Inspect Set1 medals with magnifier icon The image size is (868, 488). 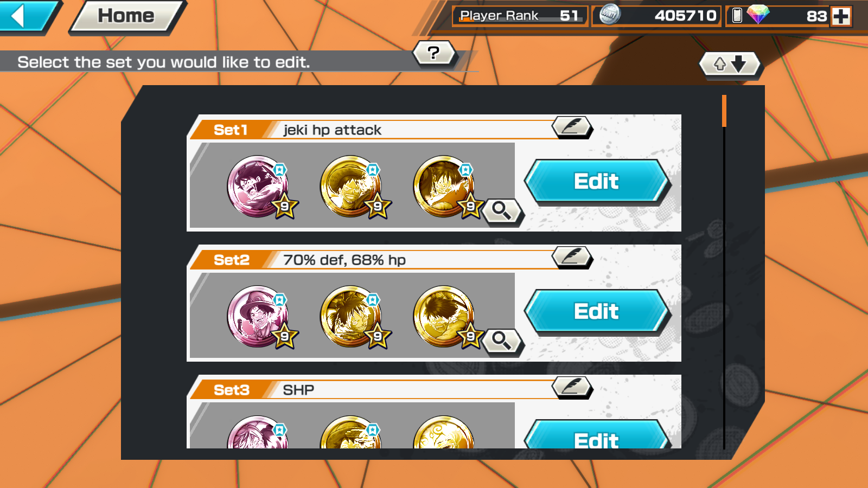coord(502,210)
